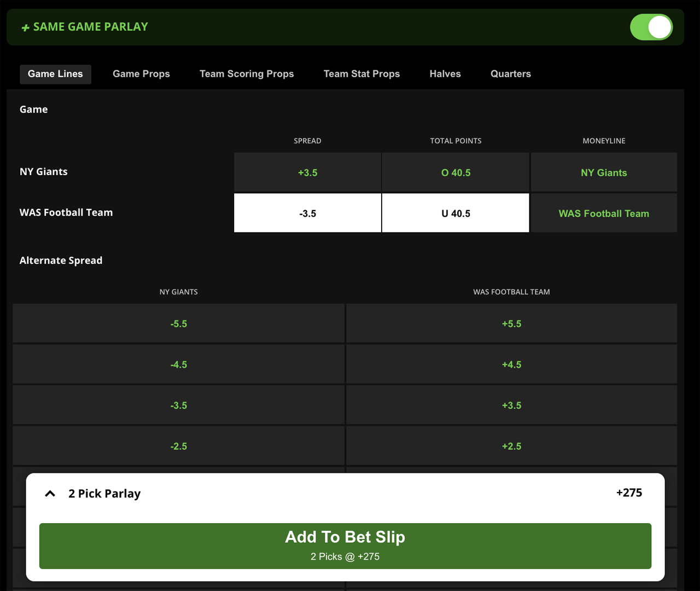Image resolution: width=700 pixels, height=591 pixels.
Task: Click the MONEYLINE column header
Action: (x=604, y=141)
